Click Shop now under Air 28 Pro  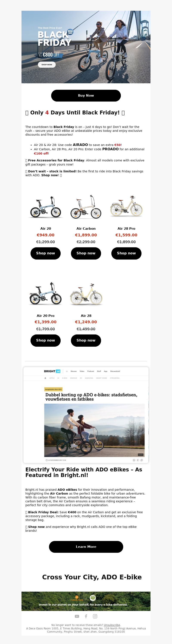point(126,253)
